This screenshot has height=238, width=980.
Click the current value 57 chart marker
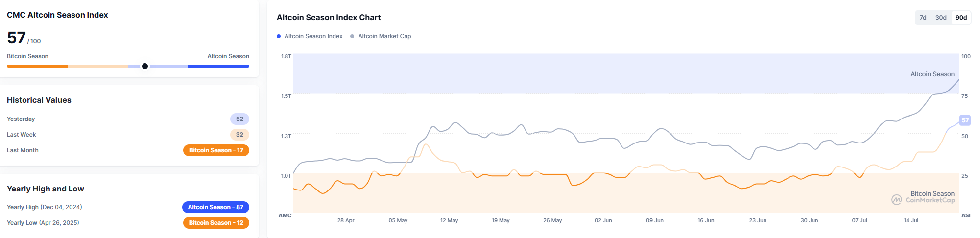(965, 120)
